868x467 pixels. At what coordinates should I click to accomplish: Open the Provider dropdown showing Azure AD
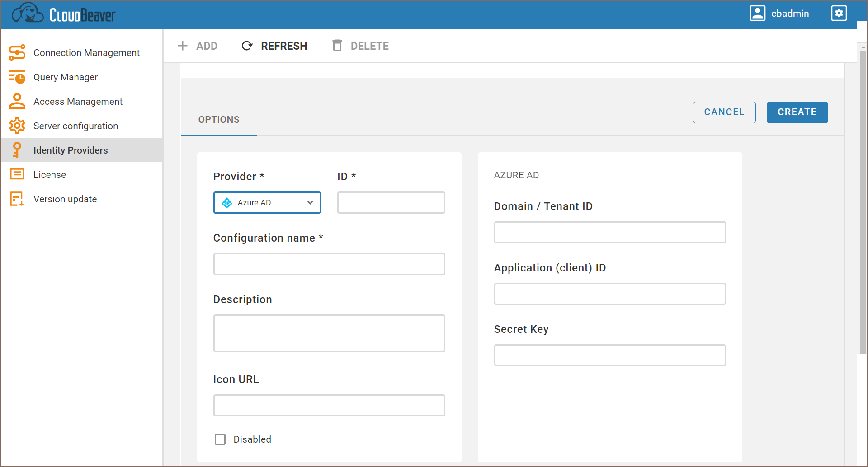267,203
